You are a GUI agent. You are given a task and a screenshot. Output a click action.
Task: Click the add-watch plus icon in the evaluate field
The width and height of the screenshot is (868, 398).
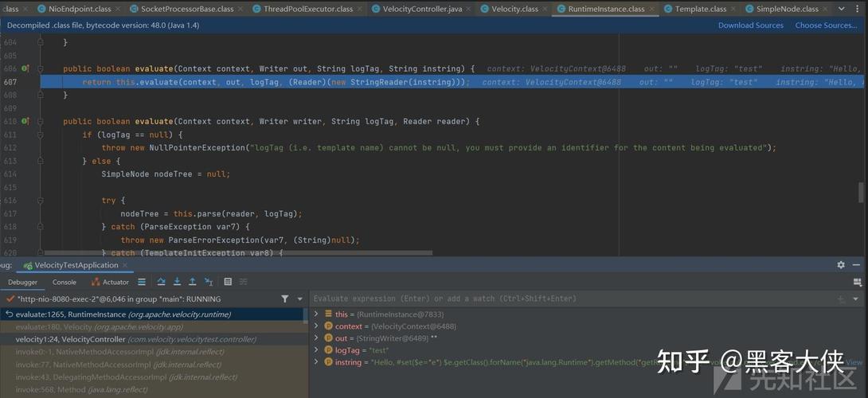[841, 299]
